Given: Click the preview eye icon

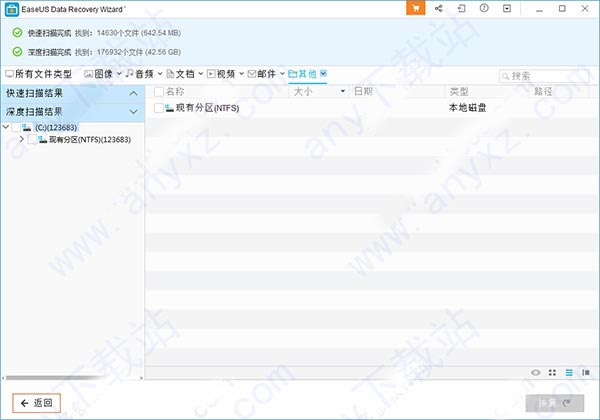Looking at the screenshot, I should click(536, 373).
